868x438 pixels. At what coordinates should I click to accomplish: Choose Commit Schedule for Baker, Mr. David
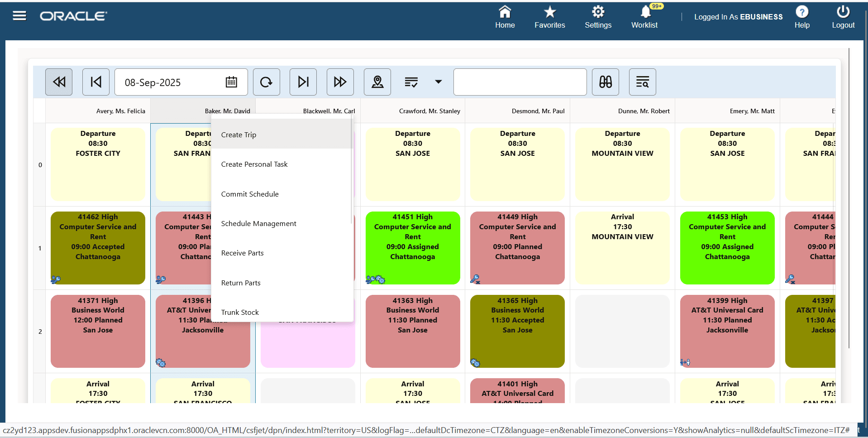point(250,194)
